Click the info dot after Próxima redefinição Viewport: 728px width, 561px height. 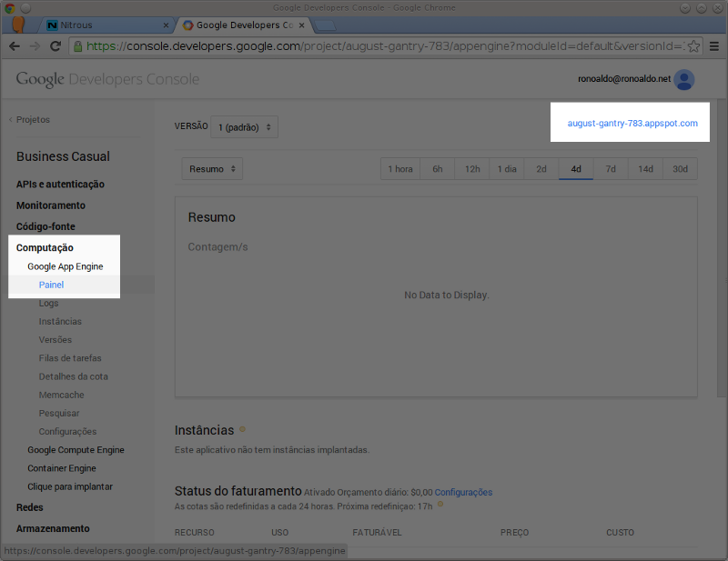pyautogui.click(x=440, y=504)
